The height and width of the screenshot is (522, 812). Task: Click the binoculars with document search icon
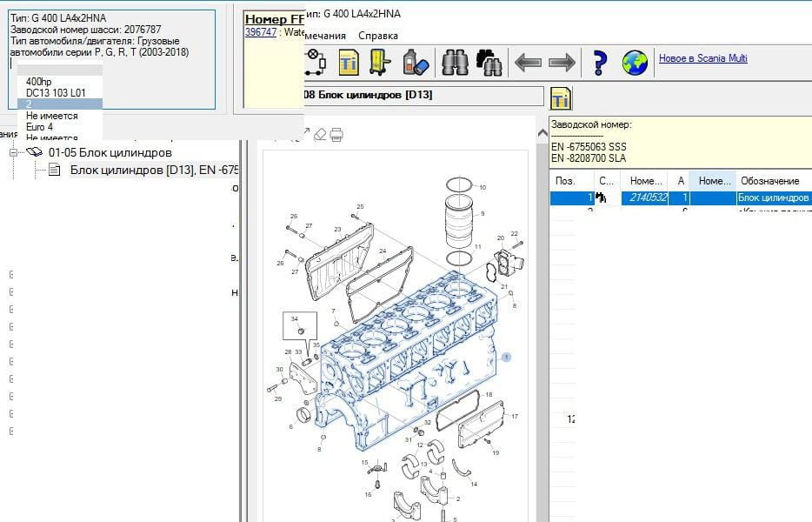click(x=489, y=62)
